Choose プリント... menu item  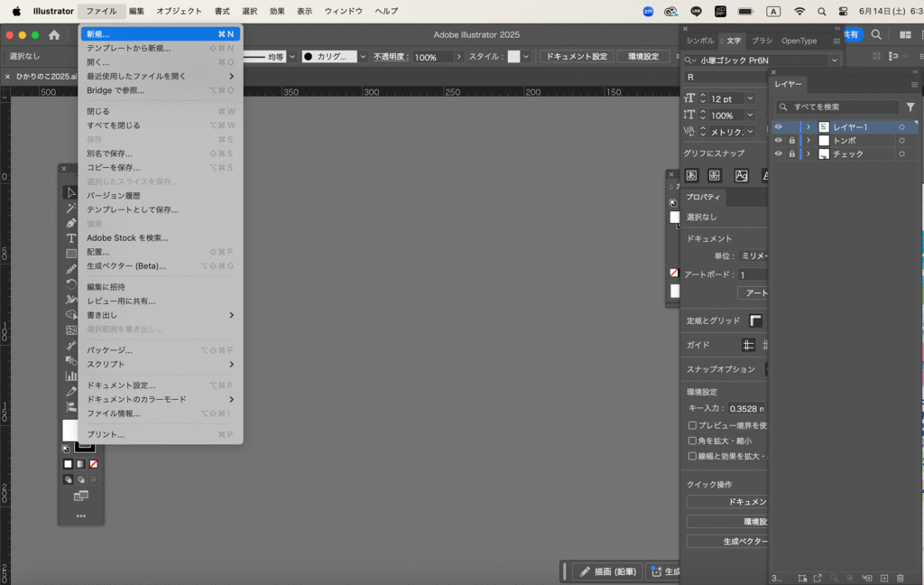tap(161, 434)
